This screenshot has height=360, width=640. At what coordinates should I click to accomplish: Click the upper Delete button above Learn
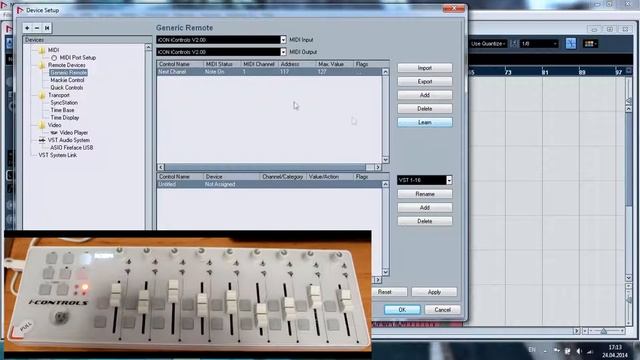pyautogui.click(x=424, y=109)
